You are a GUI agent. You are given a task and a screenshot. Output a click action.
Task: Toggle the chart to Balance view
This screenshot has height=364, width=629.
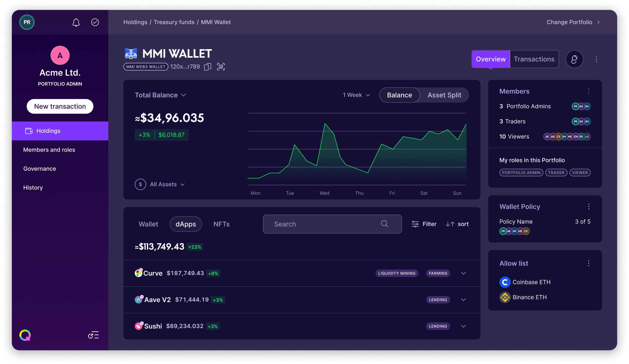(x=399, y=95)
